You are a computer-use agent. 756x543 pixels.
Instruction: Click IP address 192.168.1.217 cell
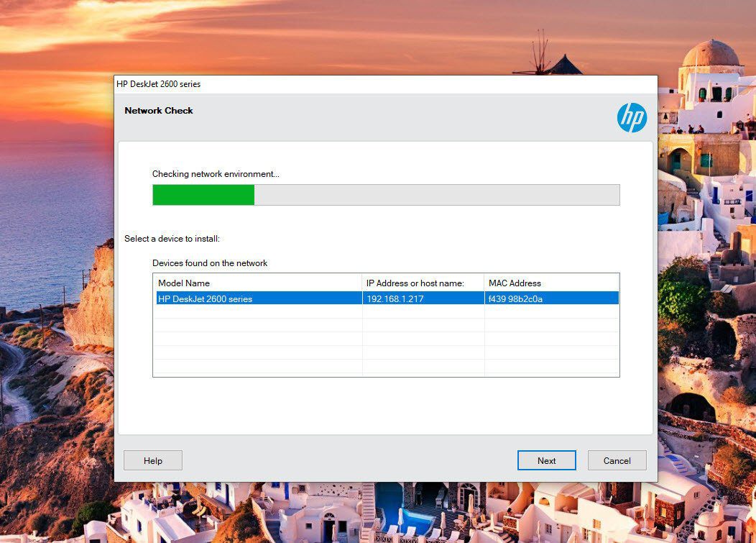[423, 298]
